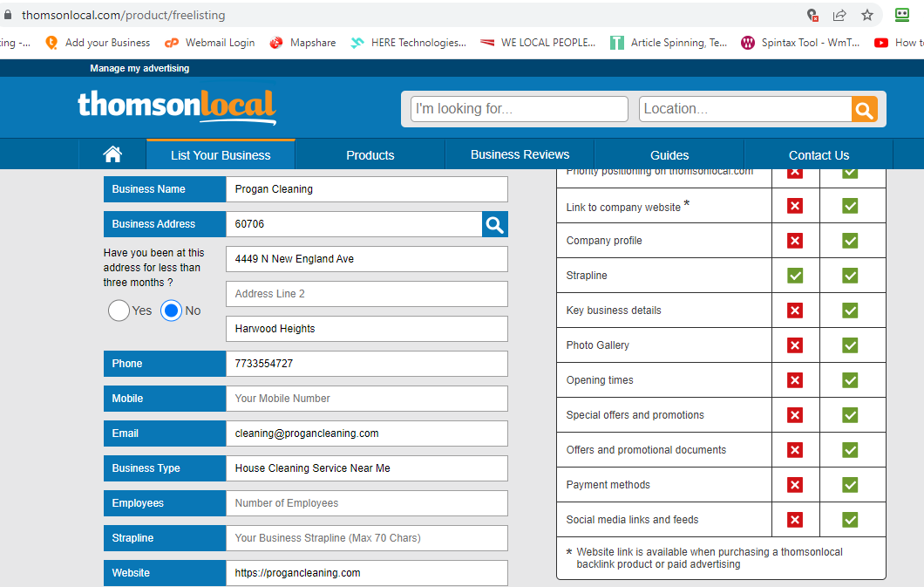The height and width of the screenshot is (587, 924).
Task: Click green tick for Social media links
Action: click(850, 520)
